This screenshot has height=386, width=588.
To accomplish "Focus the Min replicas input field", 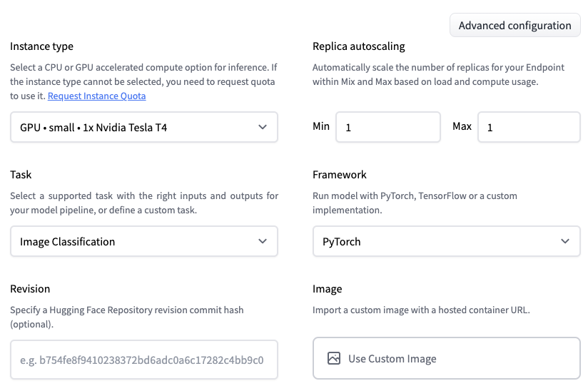I will coord(387,128).
